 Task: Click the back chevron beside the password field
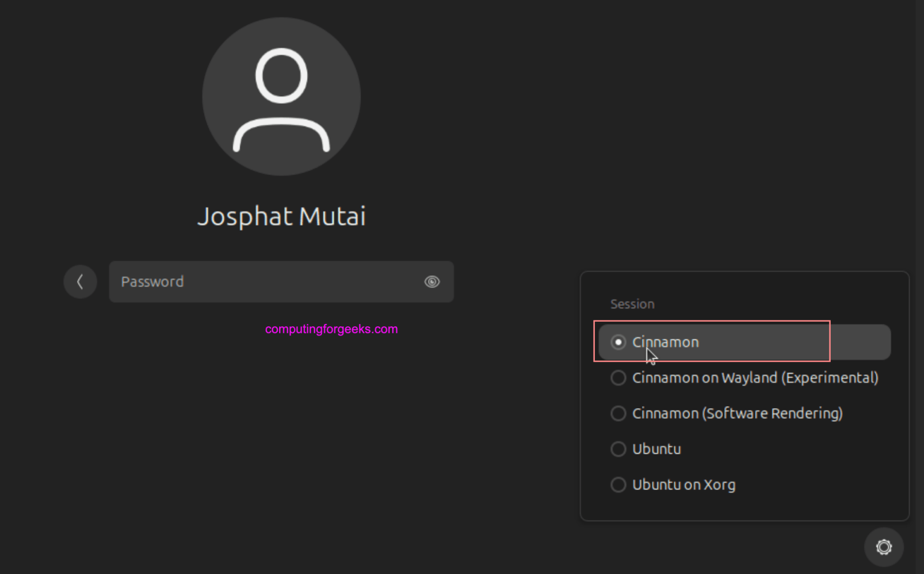coord(80,281)
